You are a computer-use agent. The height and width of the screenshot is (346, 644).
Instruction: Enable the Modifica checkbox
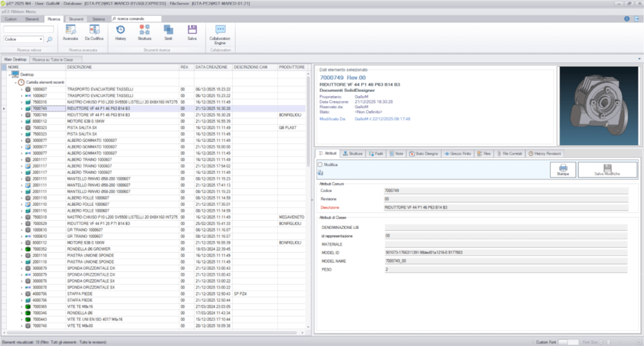[x=320, y=164]
